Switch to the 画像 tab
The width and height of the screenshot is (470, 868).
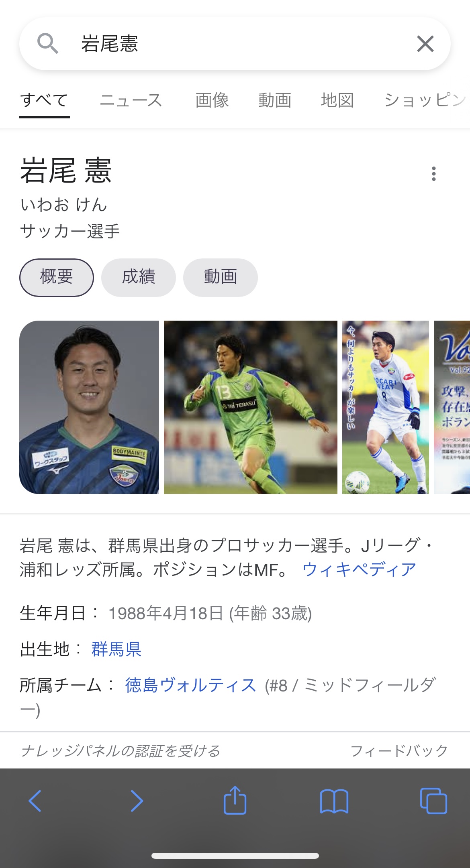(212, 100)
